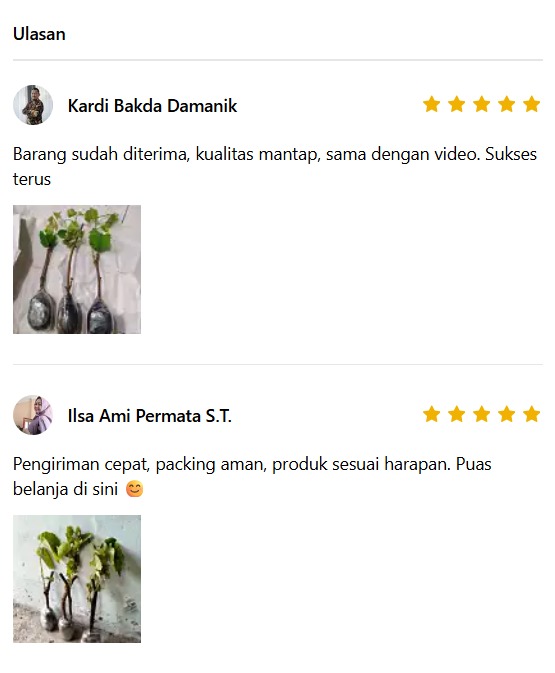Select the 'Pengiriman cepat' review text
The image size is (555, 673).
252,476
